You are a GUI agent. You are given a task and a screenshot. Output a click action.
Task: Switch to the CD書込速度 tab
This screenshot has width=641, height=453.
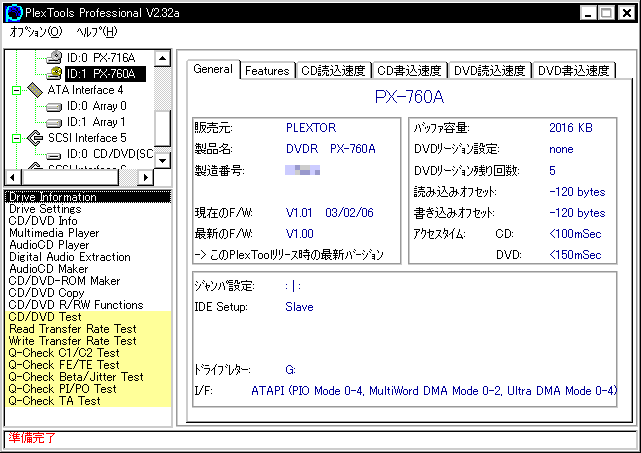409,71
